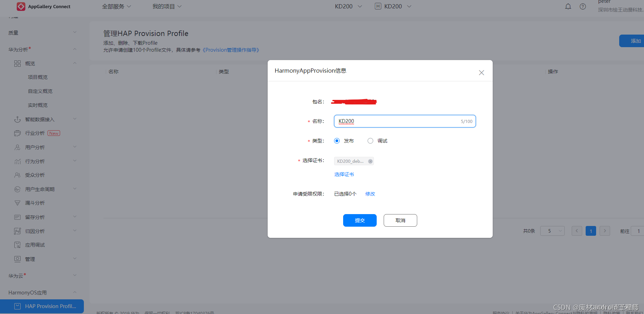Image resolution: width=644 pixels, height=314 pixels.
Task: Click page number 1 in pagination
Action: 591,231
